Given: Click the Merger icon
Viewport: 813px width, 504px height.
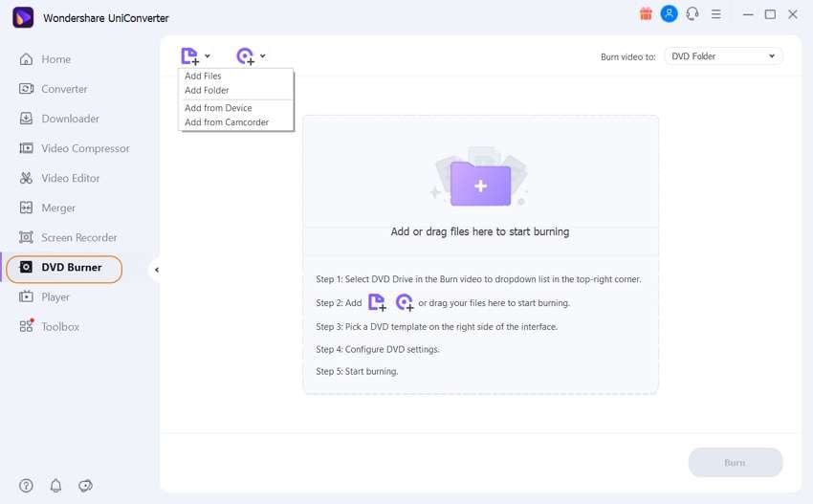Looking at the screenshot, I should click(26, 208).
